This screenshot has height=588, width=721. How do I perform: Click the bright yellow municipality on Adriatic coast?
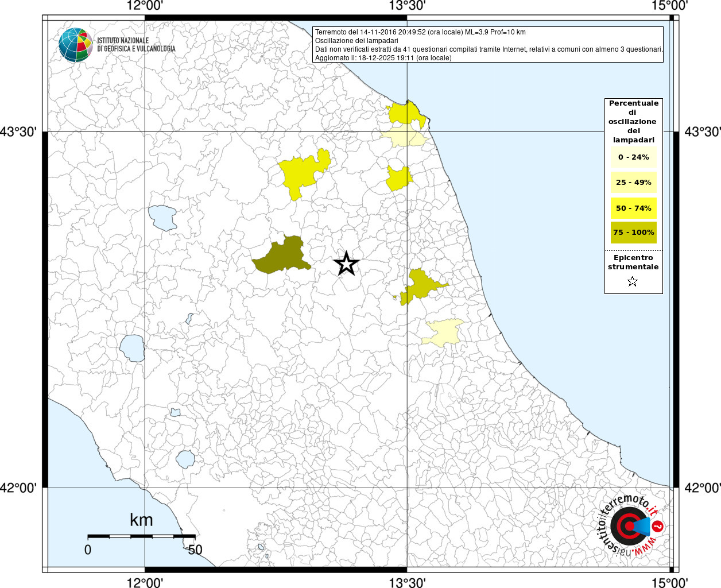pos(406,113)
